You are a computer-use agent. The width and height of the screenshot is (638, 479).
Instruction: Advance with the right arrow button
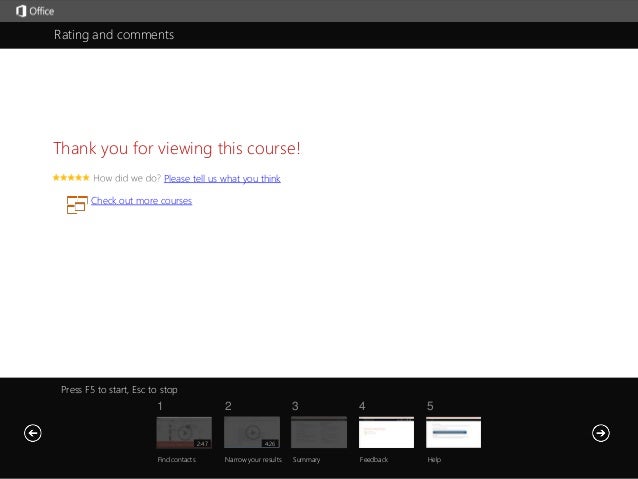click(x=601, y=433)
